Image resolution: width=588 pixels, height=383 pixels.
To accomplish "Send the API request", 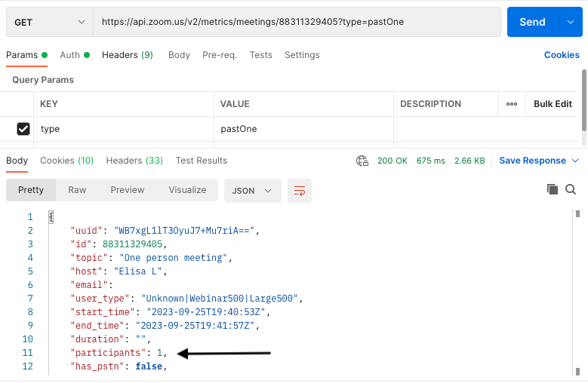I will pyautogui.click(x=532, y=22).
